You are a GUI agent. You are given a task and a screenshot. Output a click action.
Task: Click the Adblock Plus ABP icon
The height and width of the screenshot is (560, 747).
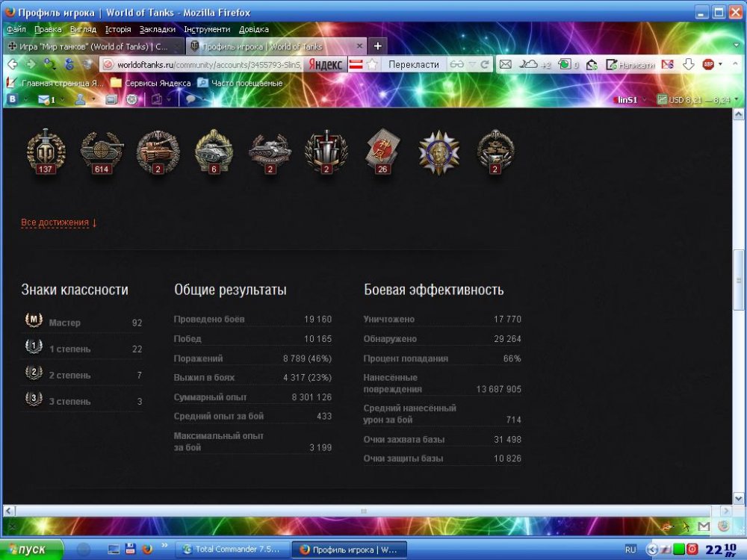click(x=708, y=64)
